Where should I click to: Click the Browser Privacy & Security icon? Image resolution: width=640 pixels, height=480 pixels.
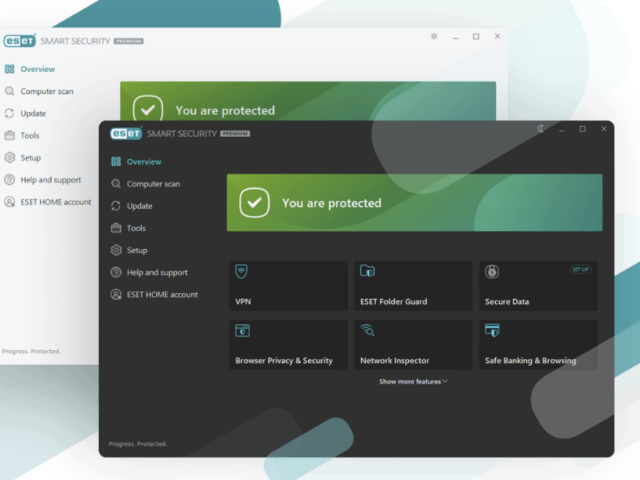pos(242,330)
